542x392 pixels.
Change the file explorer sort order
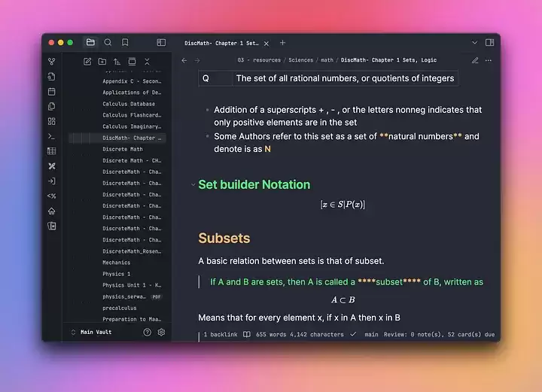117,61
